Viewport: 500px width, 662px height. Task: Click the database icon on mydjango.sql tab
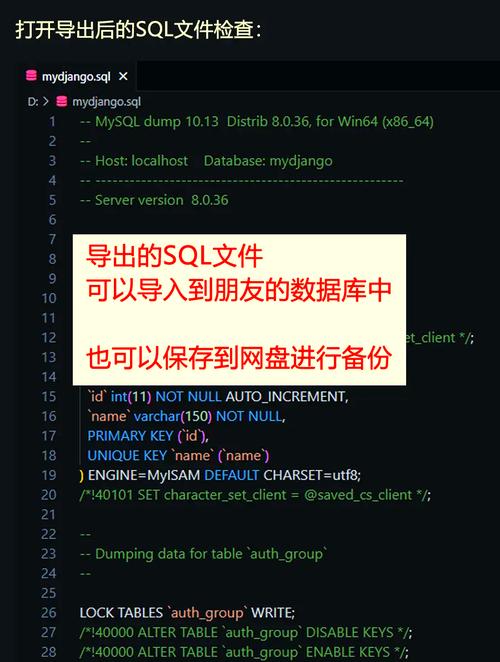point(31,76)
